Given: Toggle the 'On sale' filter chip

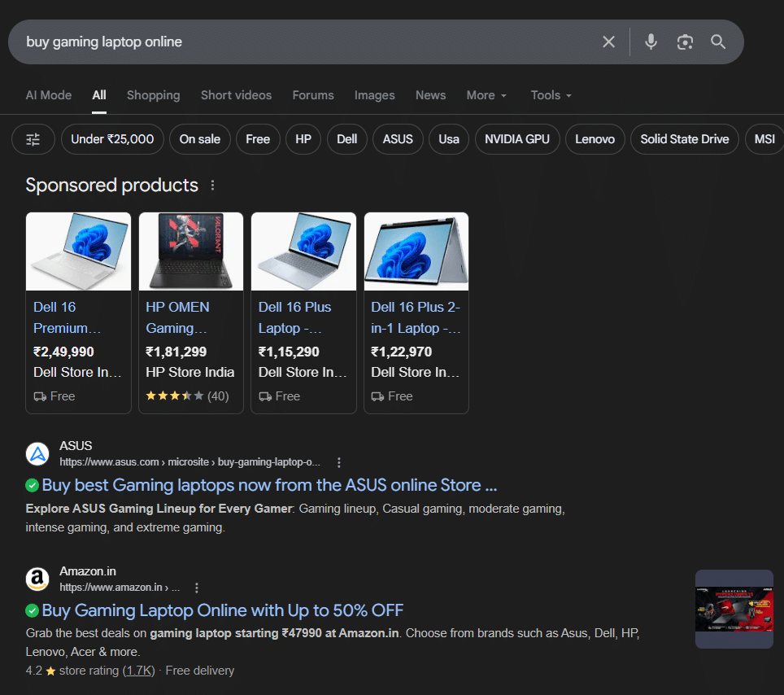Looking at the screenshot, I should pos(200,139).
